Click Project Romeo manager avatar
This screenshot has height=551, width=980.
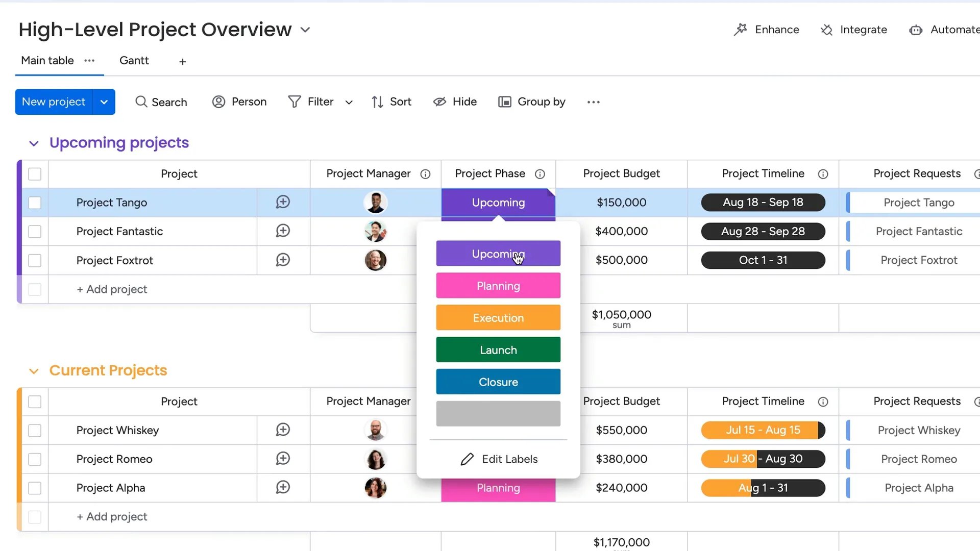(376, 459)
